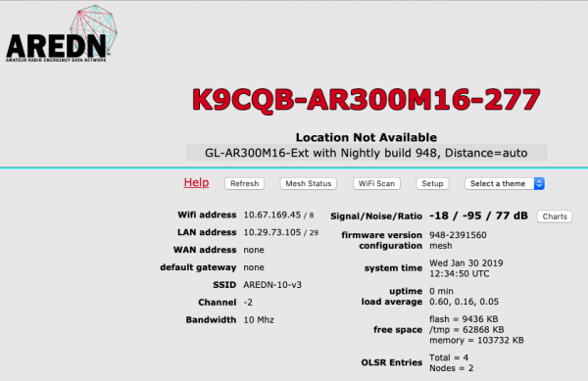Click the Location Not Available text
Screen dimensions: 588x381
click(x=367, y=137)
